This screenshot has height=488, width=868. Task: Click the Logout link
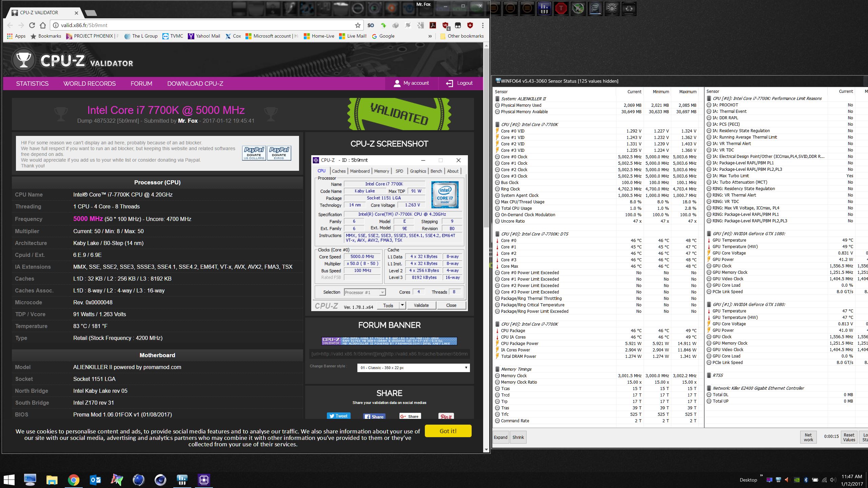pos(459,83)
